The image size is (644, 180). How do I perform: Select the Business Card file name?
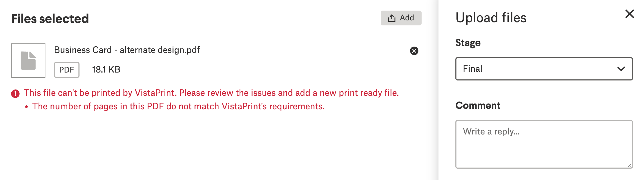coord(127,50)
